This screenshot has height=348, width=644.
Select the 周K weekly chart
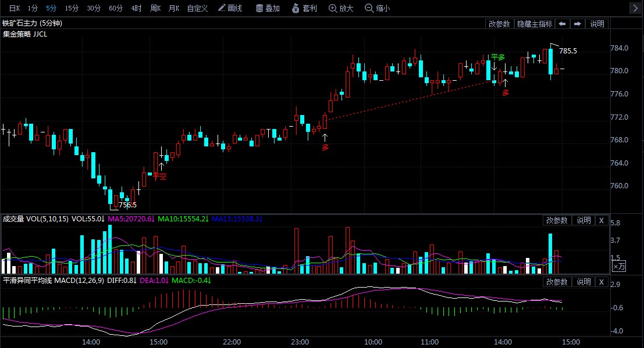pos(155,8)
